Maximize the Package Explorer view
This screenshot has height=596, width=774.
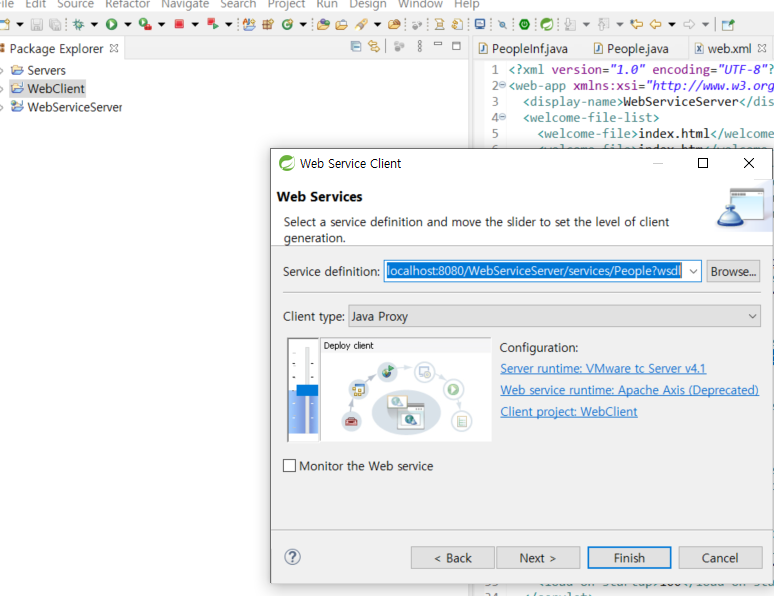pos(457,46)
